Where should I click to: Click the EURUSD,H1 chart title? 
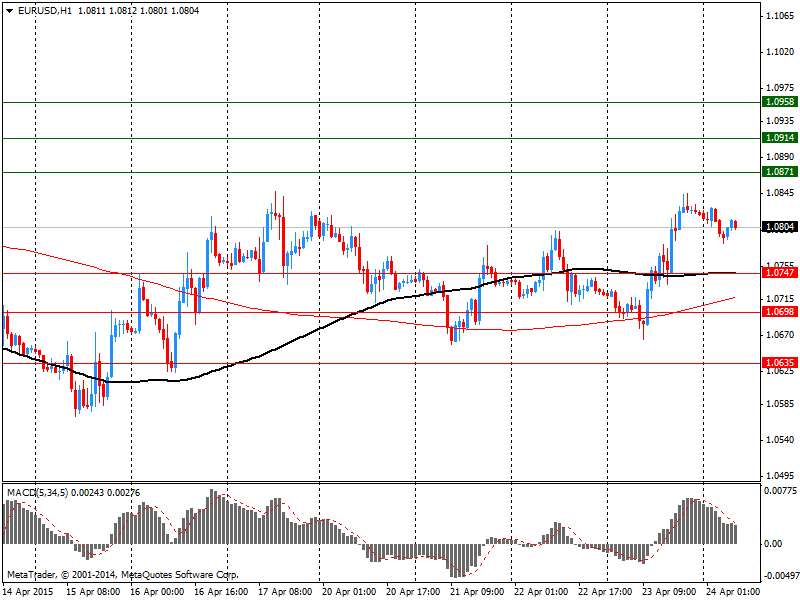[x=45, y=11]
